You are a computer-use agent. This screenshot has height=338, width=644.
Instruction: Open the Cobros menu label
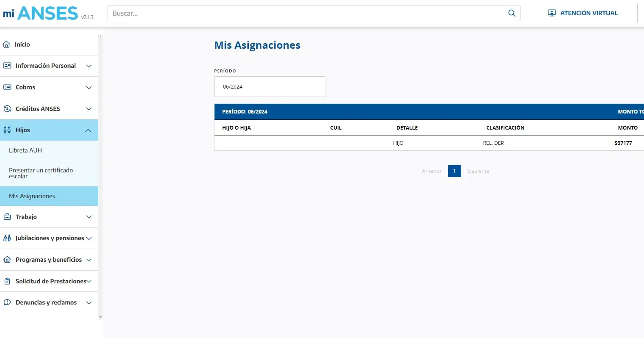click(25, 87)
